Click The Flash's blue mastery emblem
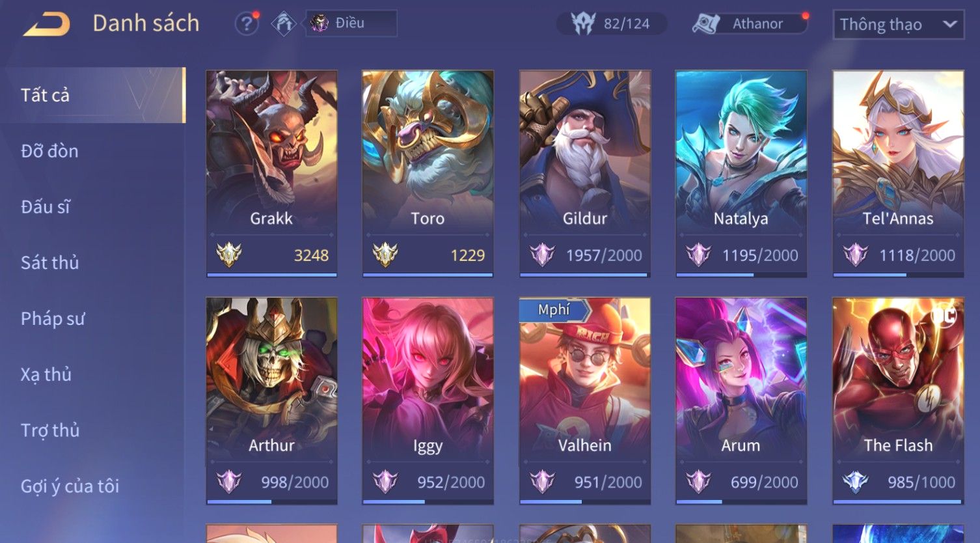The height and width of the screenshot is (543, 980). pos(855,482)
